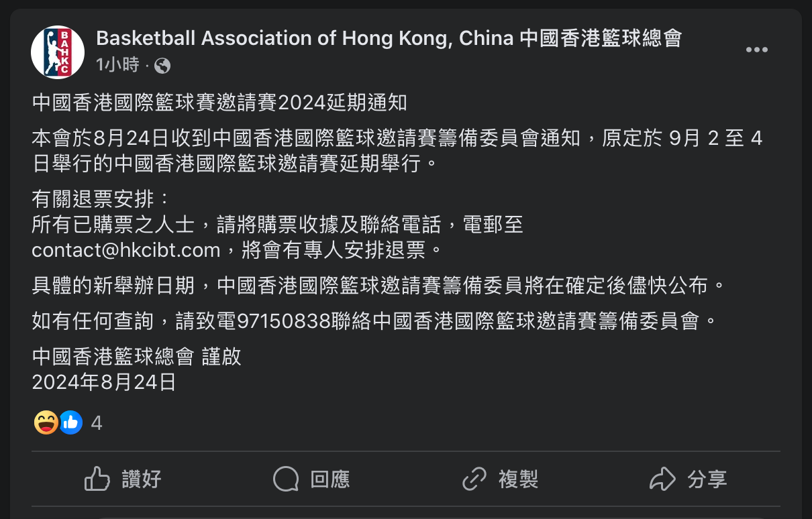Open the list of 4 reactions
Viewport: 812px width, 519px height.
(x=97, y=423)
